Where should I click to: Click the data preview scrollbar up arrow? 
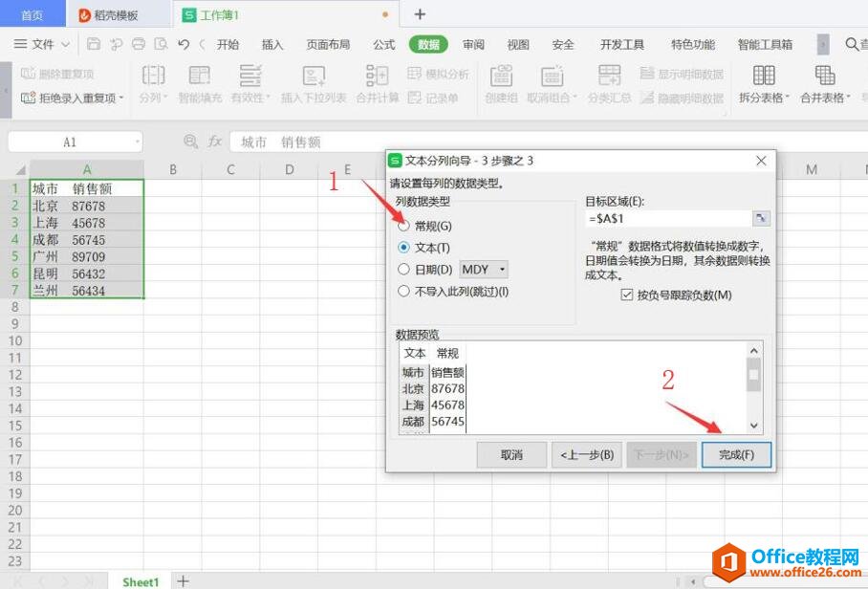click(x=753, y=350)
